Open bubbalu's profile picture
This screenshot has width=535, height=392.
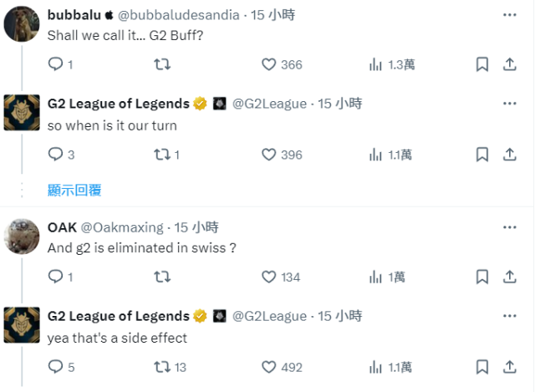point(22,23)
